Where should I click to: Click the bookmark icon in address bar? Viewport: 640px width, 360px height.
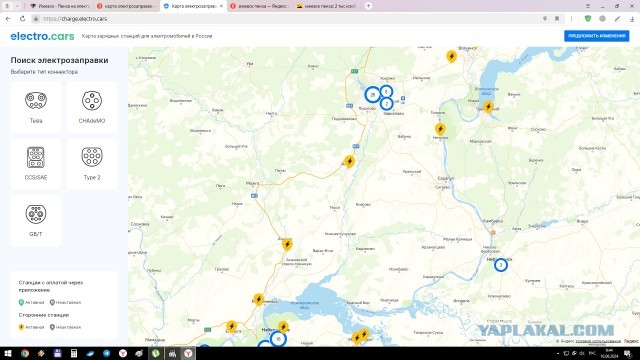coord(557,19)
